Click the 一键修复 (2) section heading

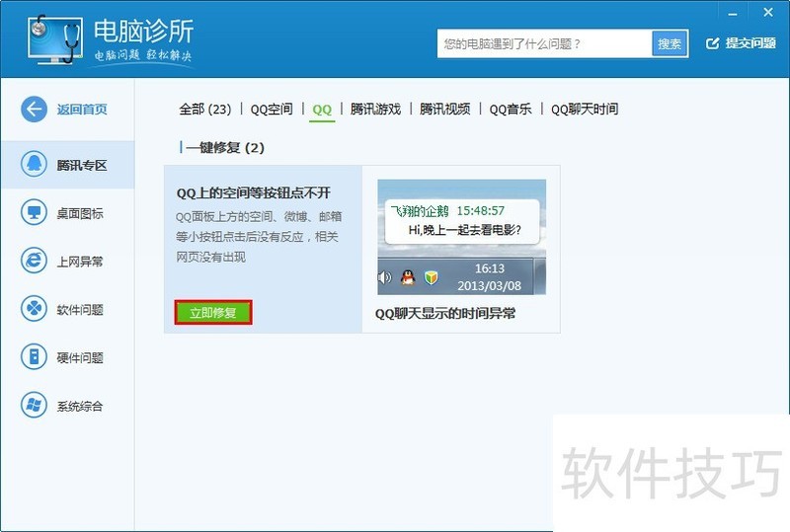tap(225, 148)
